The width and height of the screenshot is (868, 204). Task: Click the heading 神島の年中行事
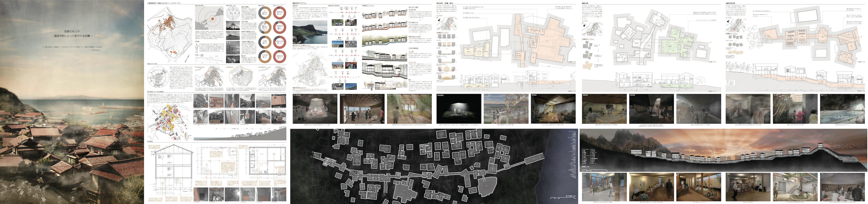[152, 64]
